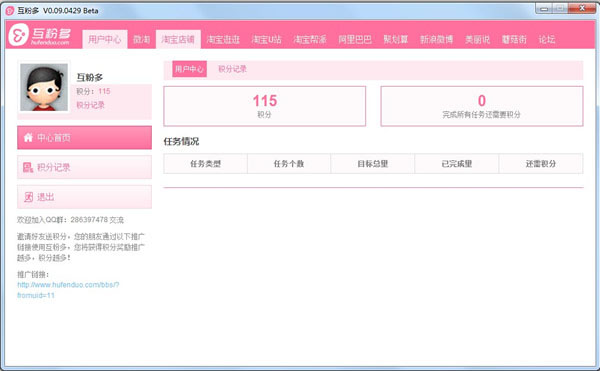Viewport: 600px width, 371px height.
Task: Click the records icon beside 积分记录 in the sidebar
Action: tap(28, 167)
